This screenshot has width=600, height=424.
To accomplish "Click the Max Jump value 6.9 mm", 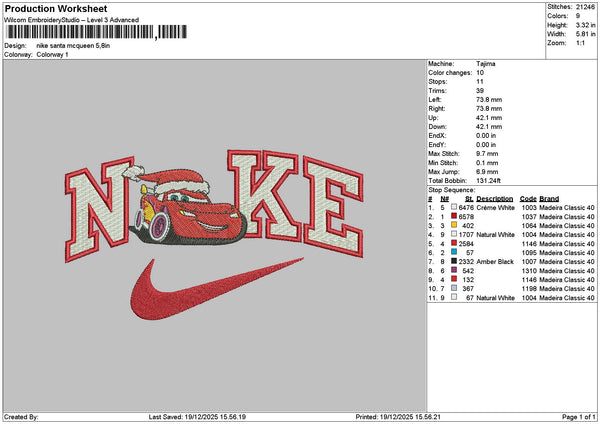I will [487, 172].
